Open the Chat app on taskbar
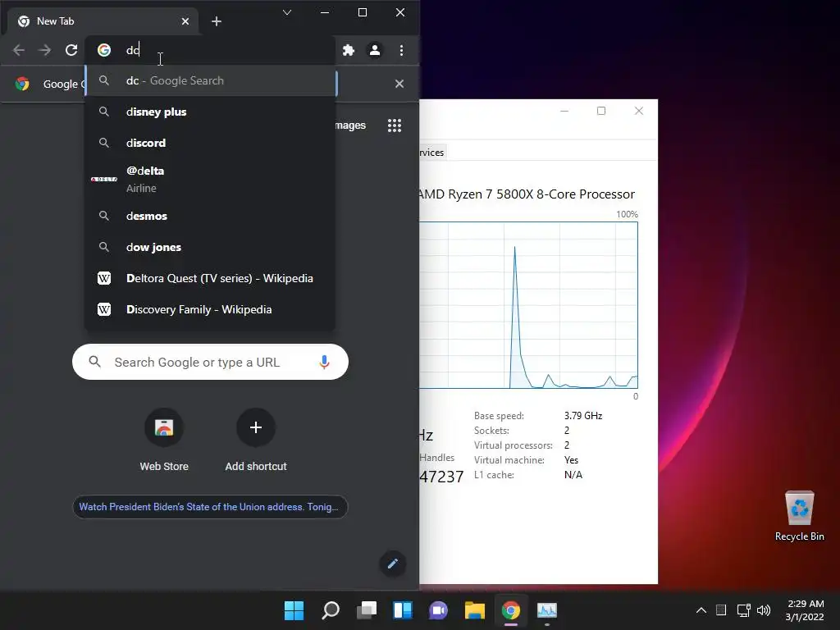Screen dimensions: 840x630 click(x=438, y=610)
